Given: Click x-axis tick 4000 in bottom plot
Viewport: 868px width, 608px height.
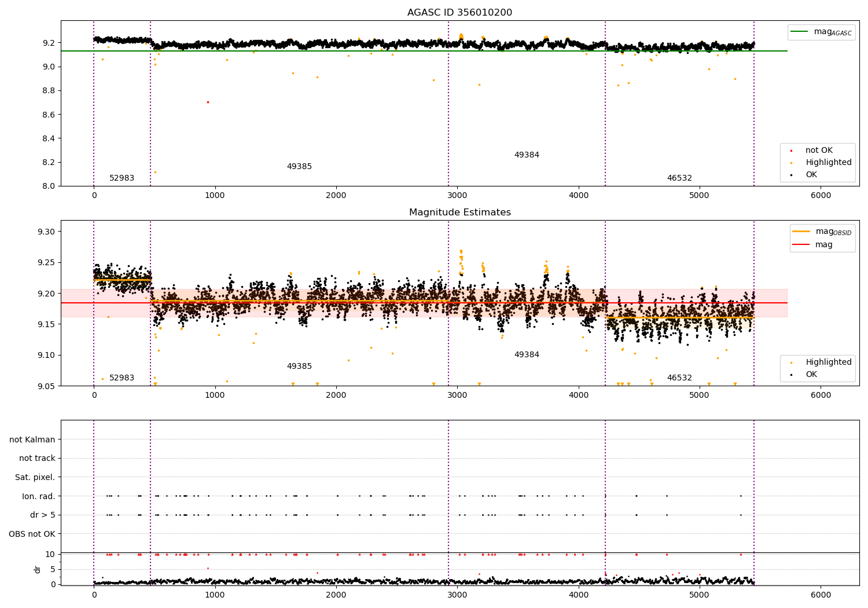Looking at the screenshot, I should 579,595.
